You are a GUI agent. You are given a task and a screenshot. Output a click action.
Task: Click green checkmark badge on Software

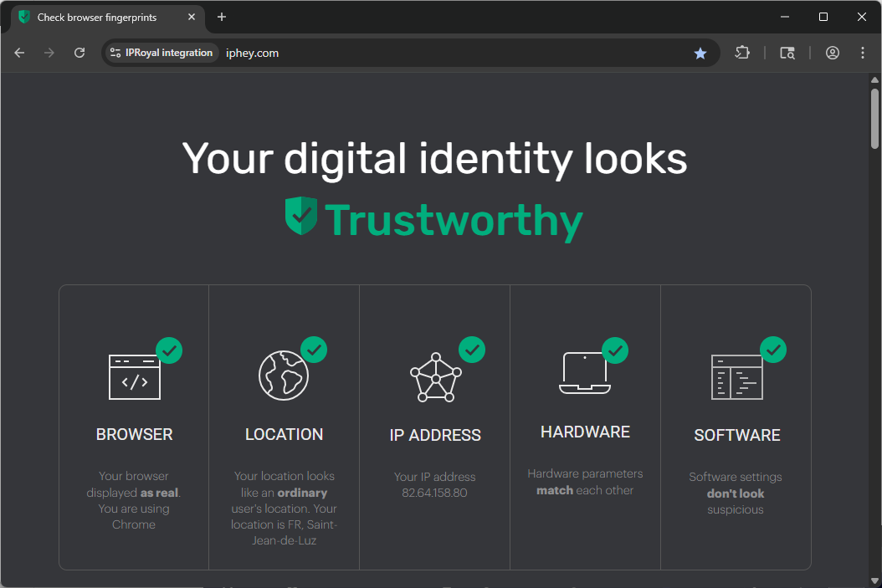pyautogui.click(x=772, y=350)
